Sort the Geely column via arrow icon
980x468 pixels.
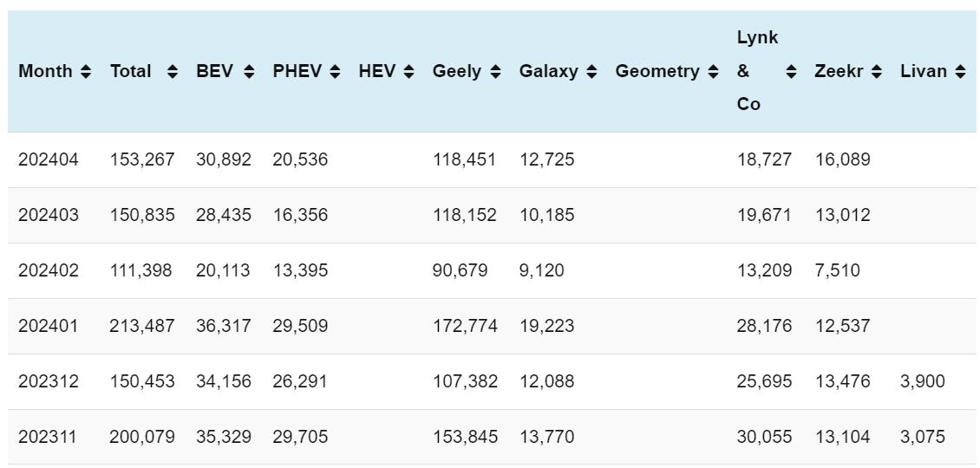click(x=495, y=72)
